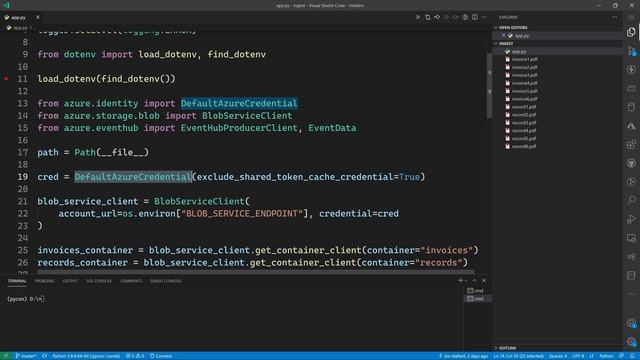Click the feedback icon in the status bar

click(621, 356)
